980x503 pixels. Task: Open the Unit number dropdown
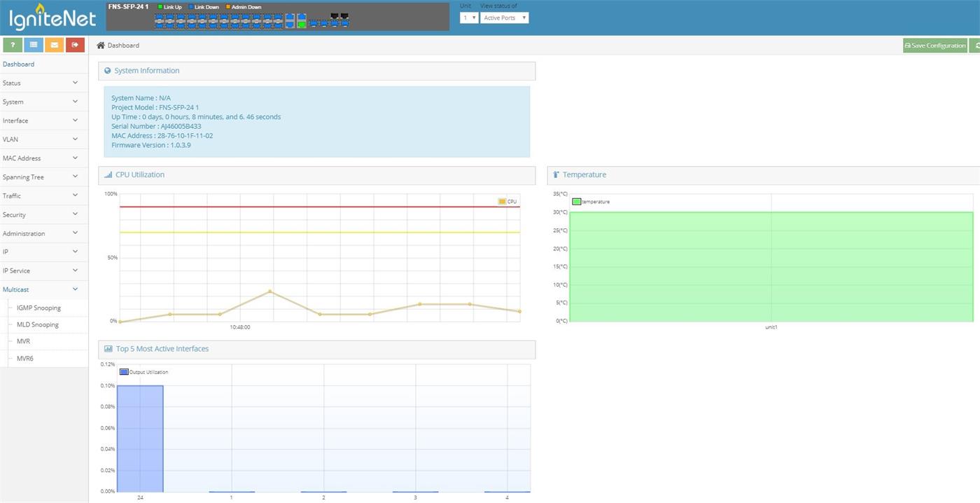[x=468, y=18]
